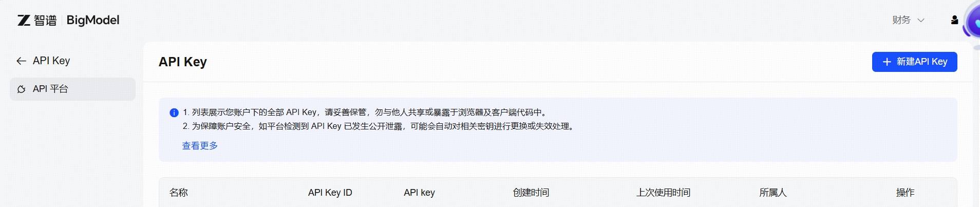Viewport: 980px width, 207px height.
Task: Click the Zhipu Z logo icon
Action: pos(24,21)
